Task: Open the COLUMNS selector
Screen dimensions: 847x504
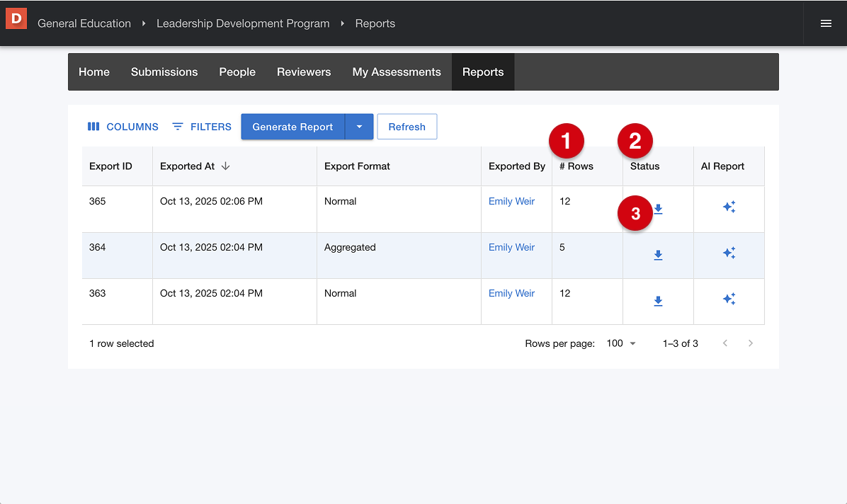Action: coord(123,127)
